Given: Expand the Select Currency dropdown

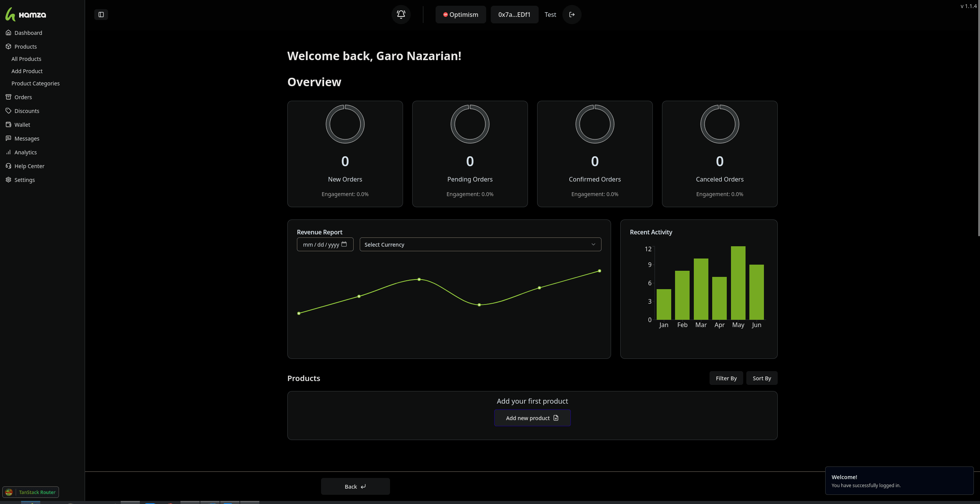Looking at the screenshot, I should click(x=480, y=244).
